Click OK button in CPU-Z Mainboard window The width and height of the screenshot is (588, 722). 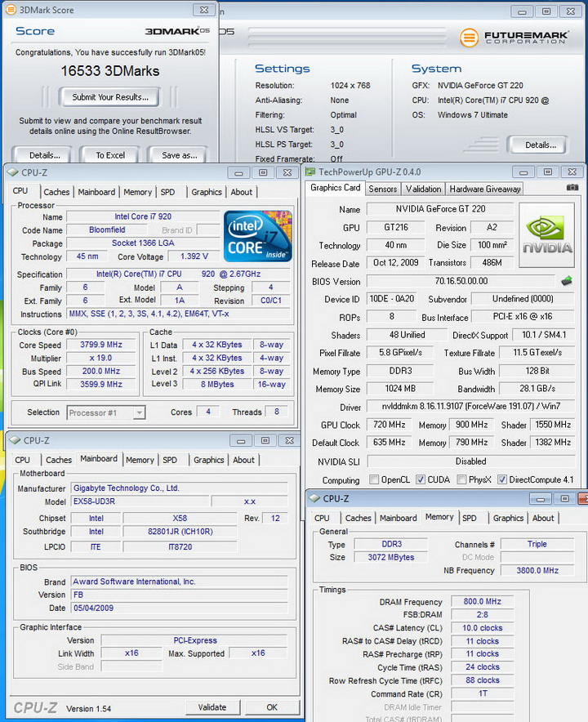click(x=272, y=707)
